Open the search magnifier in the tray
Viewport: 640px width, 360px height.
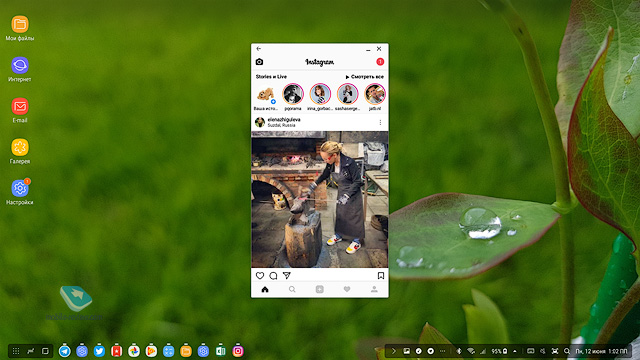coord(567,351)
